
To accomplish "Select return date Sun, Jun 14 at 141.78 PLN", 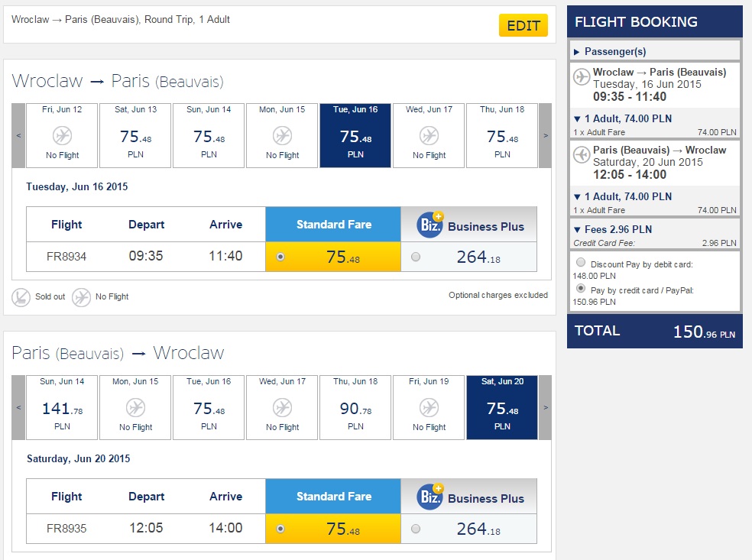I will 62,407.
